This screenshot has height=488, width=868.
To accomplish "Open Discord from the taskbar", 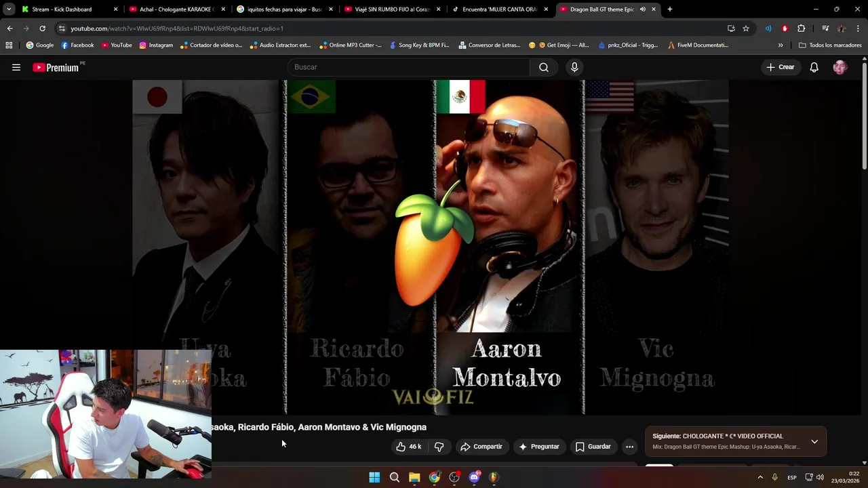I will (x=474, y=477).
